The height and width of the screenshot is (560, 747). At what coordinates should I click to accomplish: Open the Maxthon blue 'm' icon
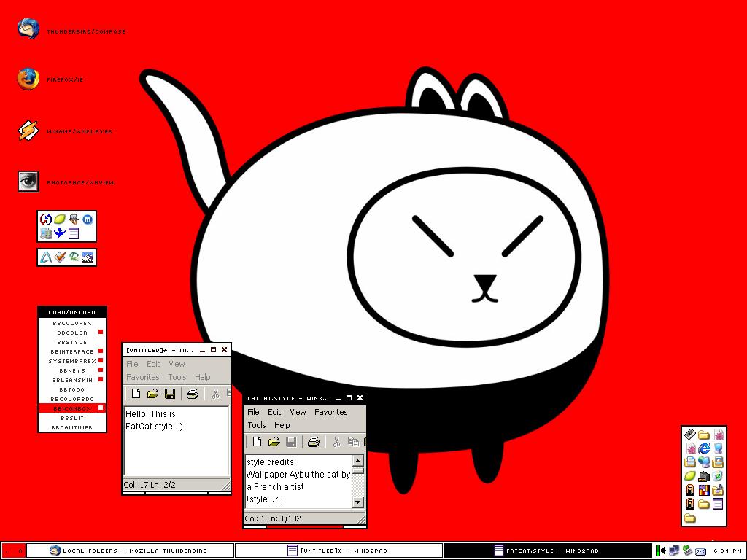click(x=88, y=219)
